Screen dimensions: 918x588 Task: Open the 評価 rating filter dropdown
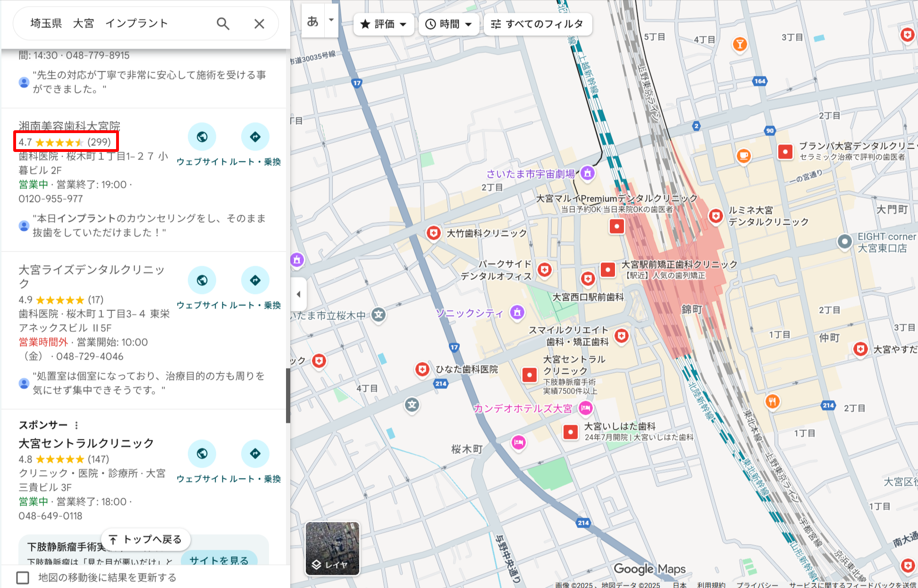pyautogui.click(x=383, y=24)
